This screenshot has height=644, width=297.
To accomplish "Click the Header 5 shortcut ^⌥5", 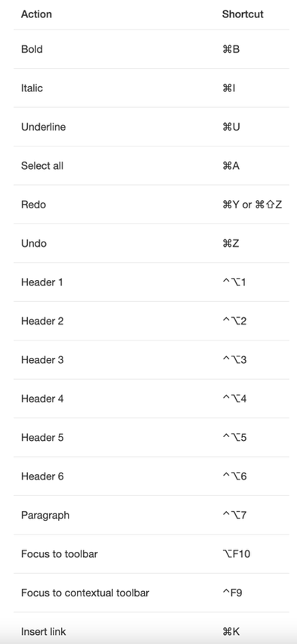I will [x=234, y=437].
